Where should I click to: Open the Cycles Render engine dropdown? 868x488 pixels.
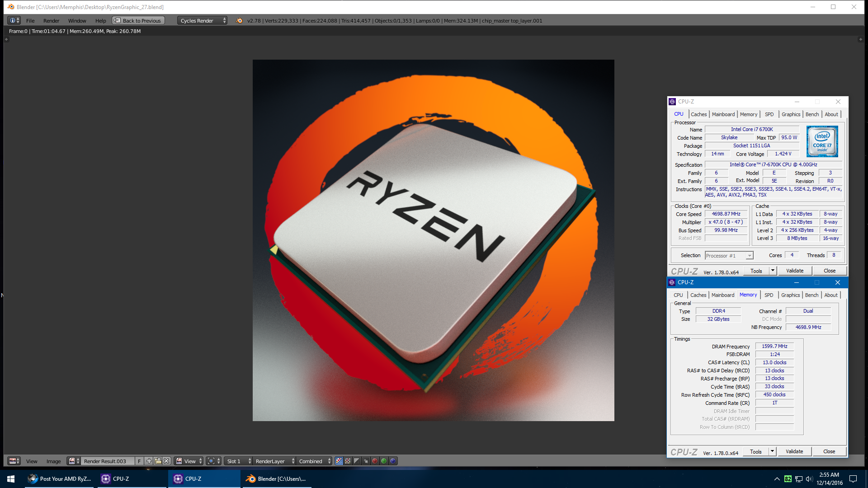(x=202, y=20)
